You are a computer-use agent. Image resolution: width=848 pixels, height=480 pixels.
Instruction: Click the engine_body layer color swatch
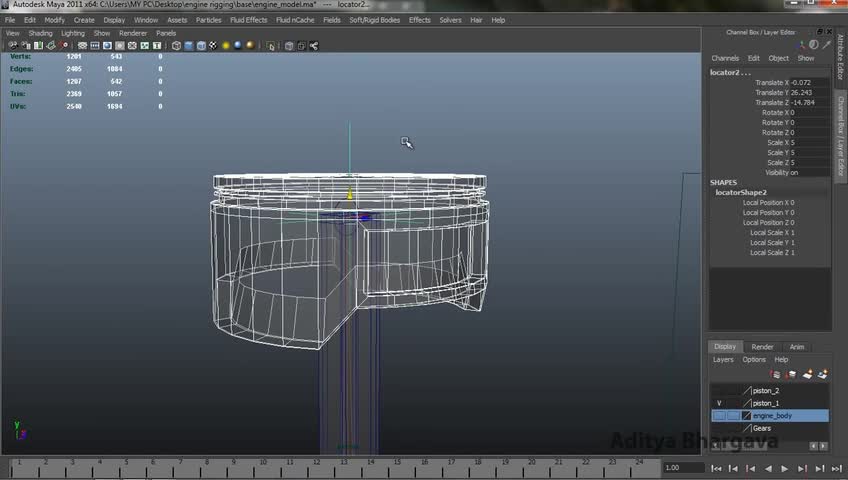[x=746, y=415]
